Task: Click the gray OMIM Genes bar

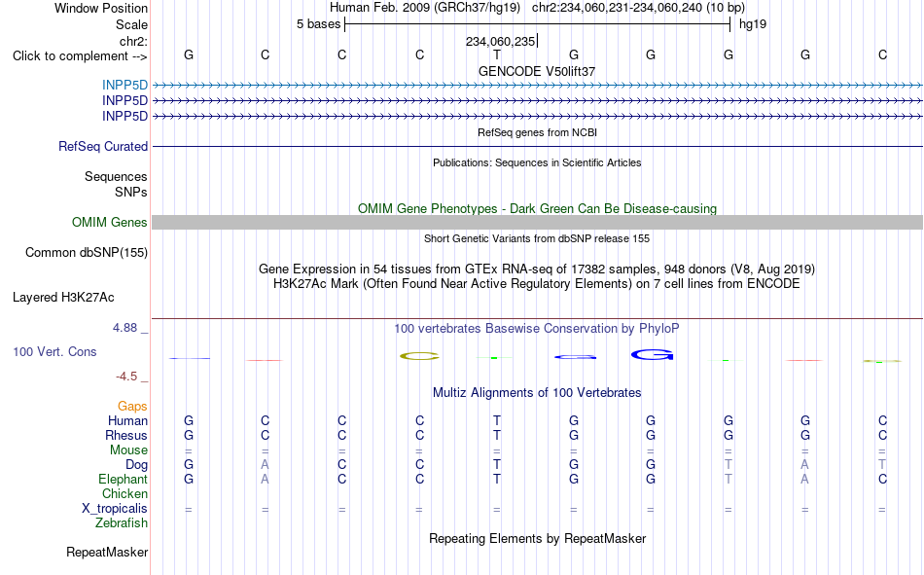Action: point(537,223)
